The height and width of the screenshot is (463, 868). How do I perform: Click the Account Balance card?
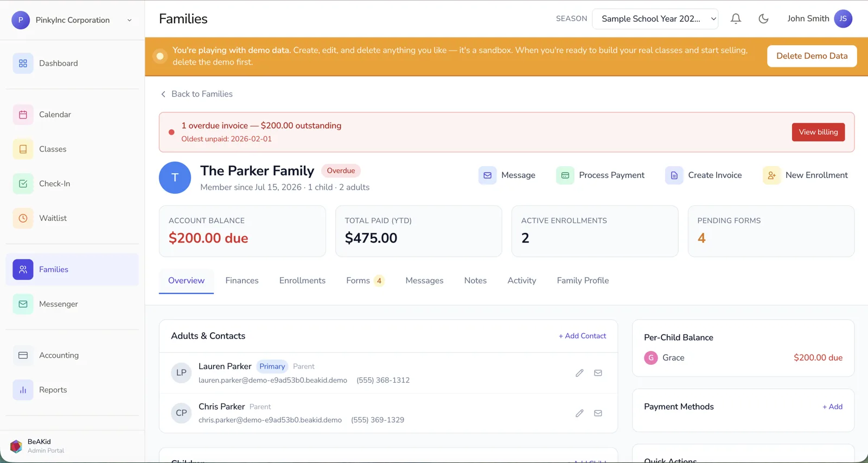point(242,231)
